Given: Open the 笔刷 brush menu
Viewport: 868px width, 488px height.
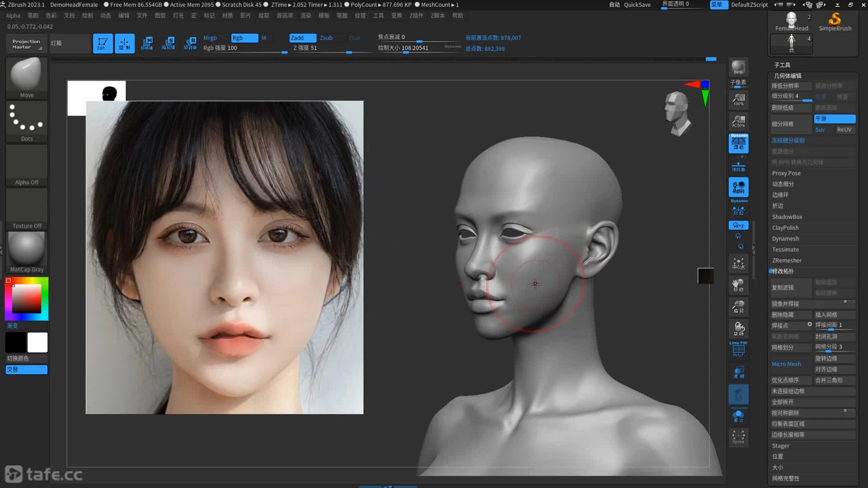Looking at the screenshot, I should (x=33, y=15).
